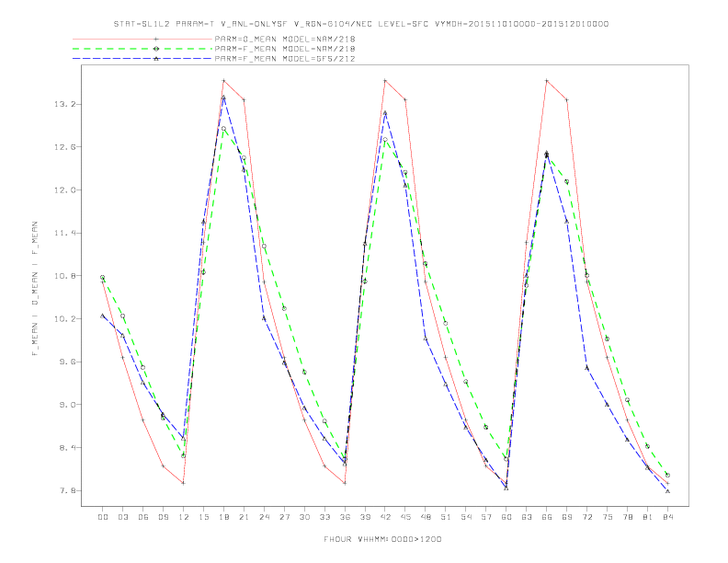Click green legend entry PARM=F_MEAN MODEL=NAM/218

pos(285,49)
